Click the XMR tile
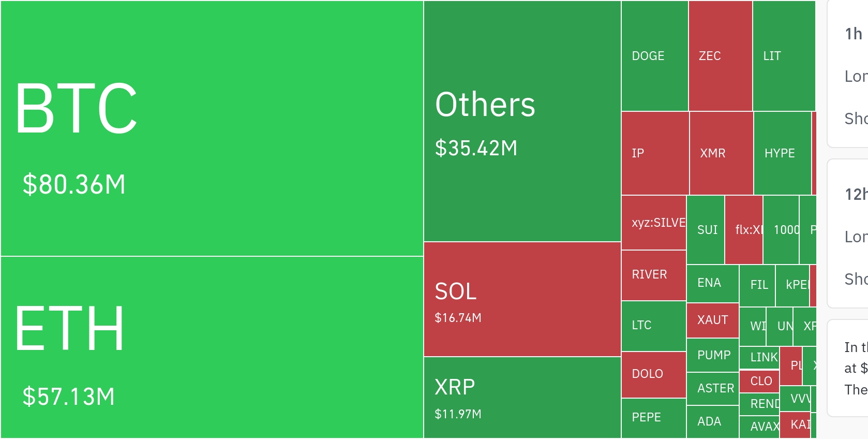The width and height of the screenshot is (868, 439). [x=721, y=153]
